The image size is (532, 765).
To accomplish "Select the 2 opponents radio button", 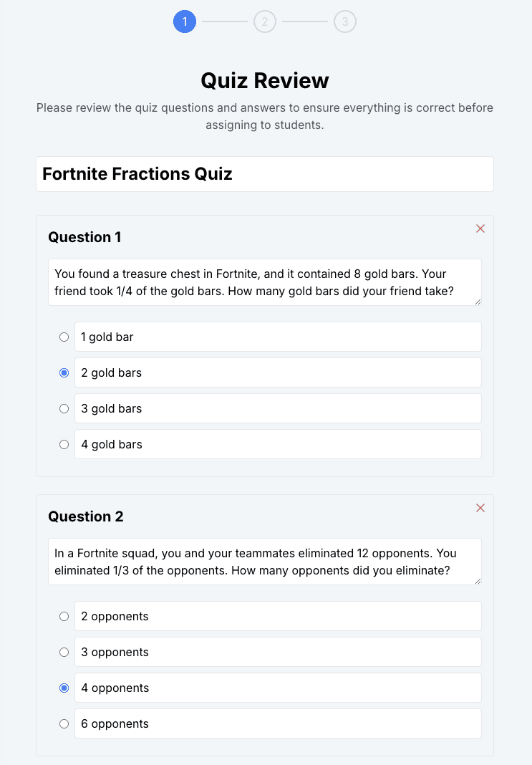I will 64,616.
